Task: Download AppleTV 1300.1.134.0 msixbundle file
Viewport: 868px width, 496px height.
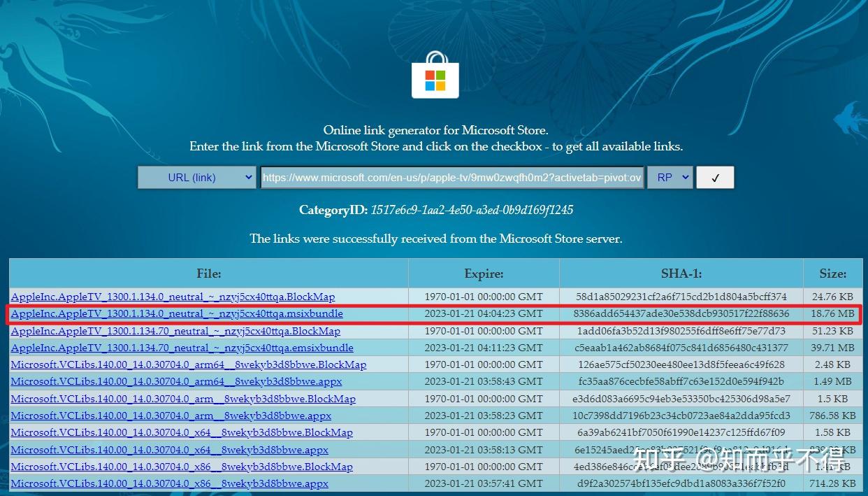Action: tap(177, 313)
